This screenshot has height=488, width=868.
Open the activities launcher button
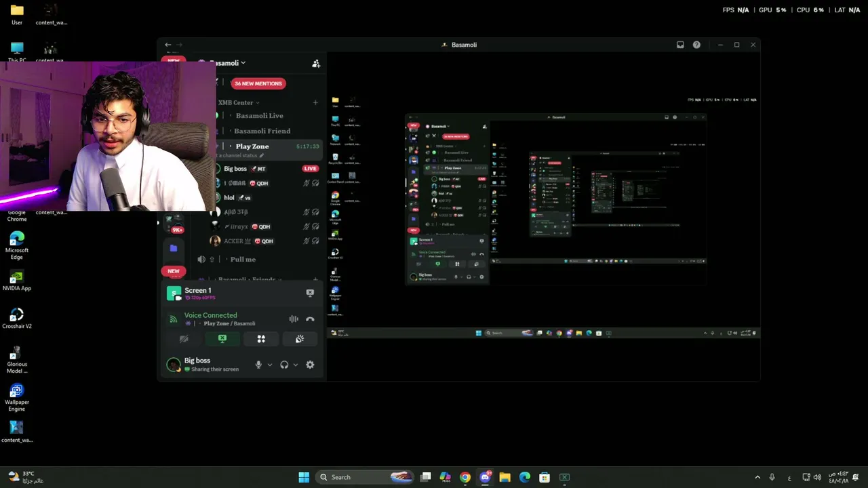pos(261,339)
